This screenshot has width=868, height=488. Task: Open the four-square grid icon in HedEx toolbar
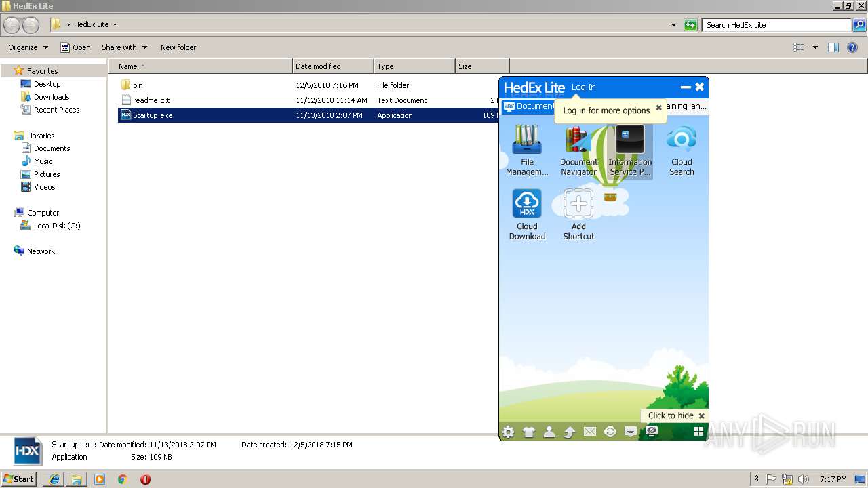pos(698,432)
